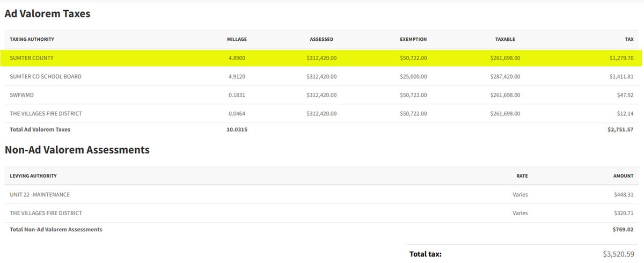Viewport: 644px width, 263px height.
Task: Click Villages Fire District amount $320.71
Action: point(623,213)
